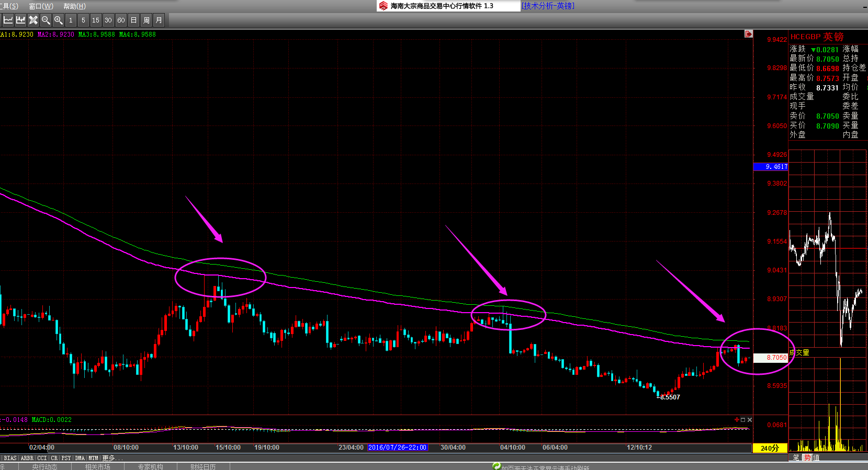The width and height of the screenshot is (868, 470).
Task: Click the blue 9.4617 price axis marker
Action: (771, 167)
